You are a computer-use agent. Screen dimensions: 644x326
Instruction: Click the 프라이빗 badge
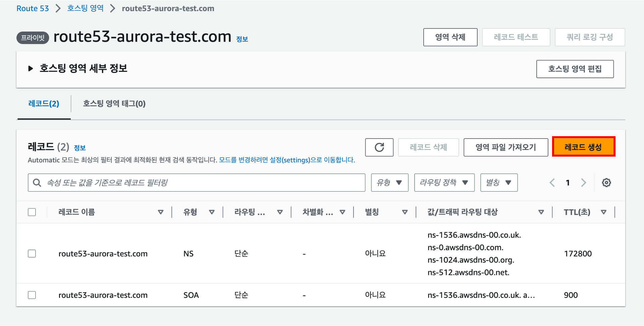tap(33, 38)
